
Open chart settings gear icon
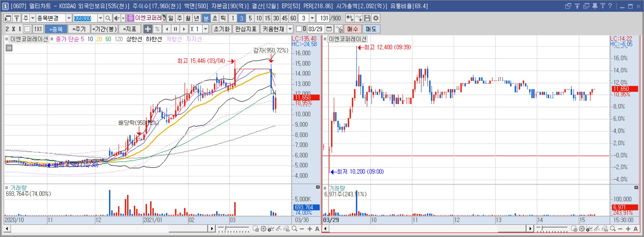376,18
